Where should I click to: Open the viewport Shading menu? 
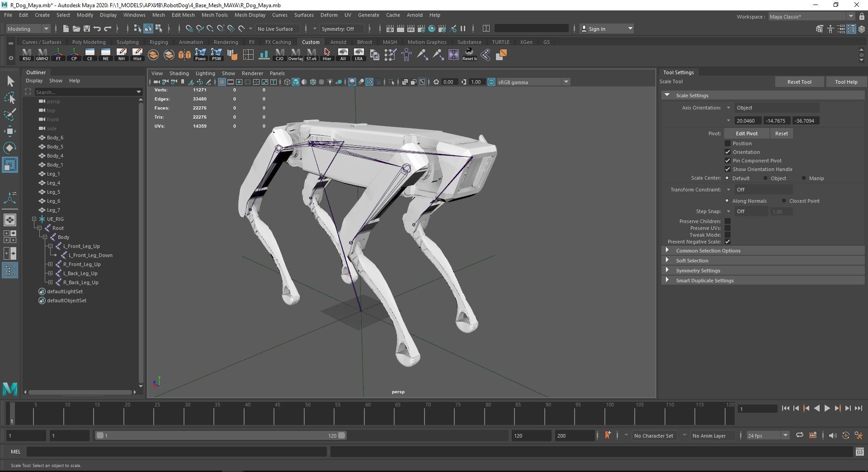[x=179, y=73]
